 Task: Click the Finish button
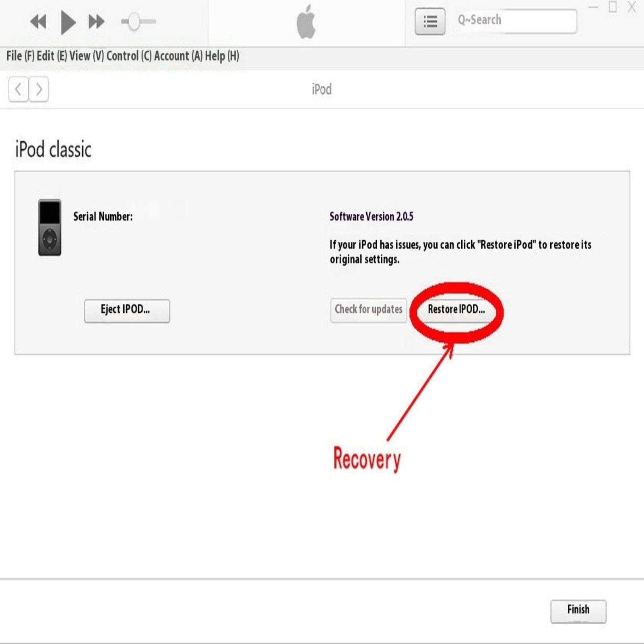point(578,611)
